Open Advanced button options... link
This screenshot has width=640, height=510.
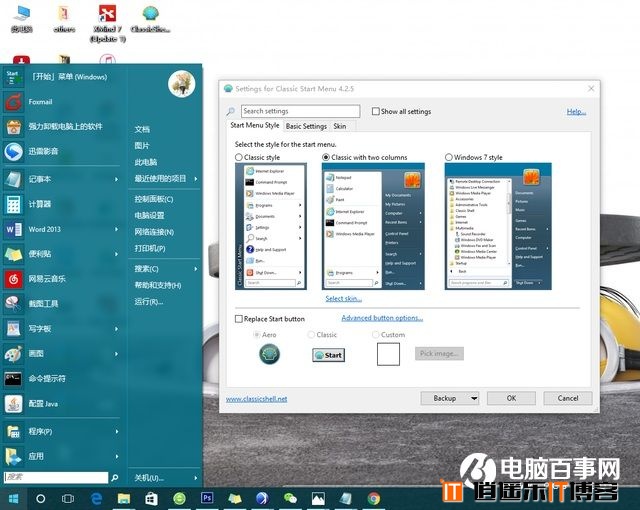pyautogui.click(x=382, y=318)
